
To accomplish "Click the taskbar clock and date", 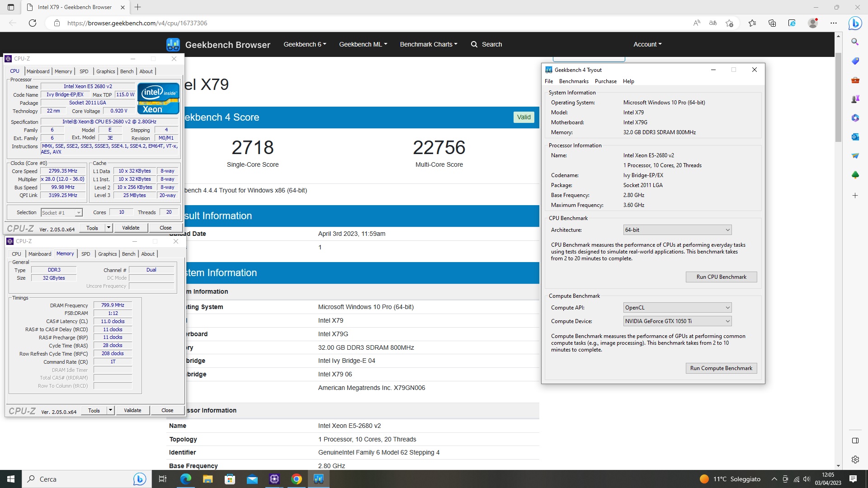I will tap(828, 479).
